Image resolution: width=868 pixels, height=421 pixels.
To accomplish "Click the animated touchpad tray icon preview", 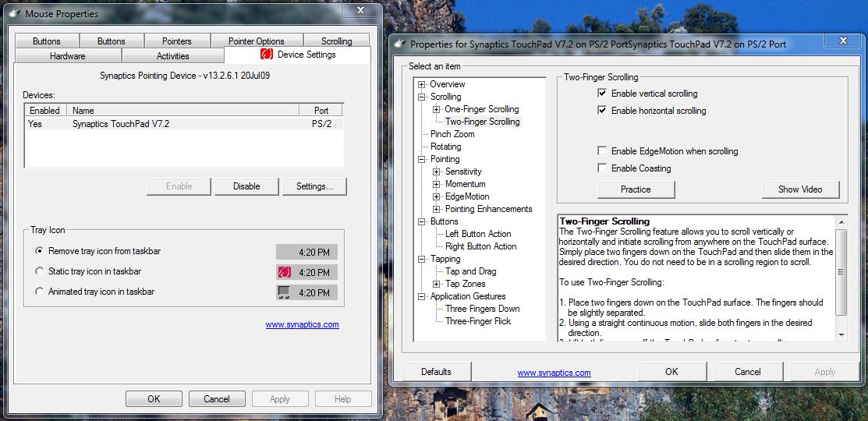I will 284,292.
